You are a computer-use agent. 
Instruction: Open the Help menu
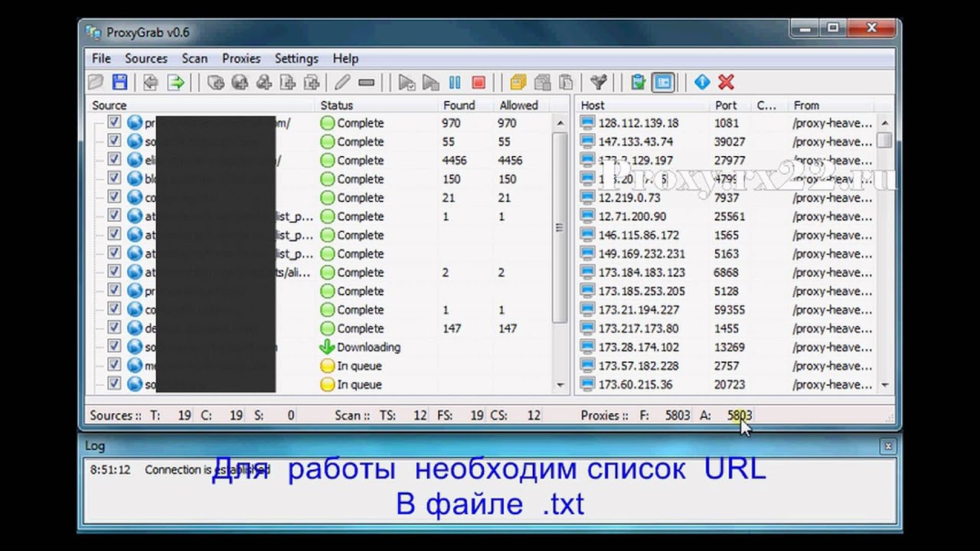(x=345, y=58)
